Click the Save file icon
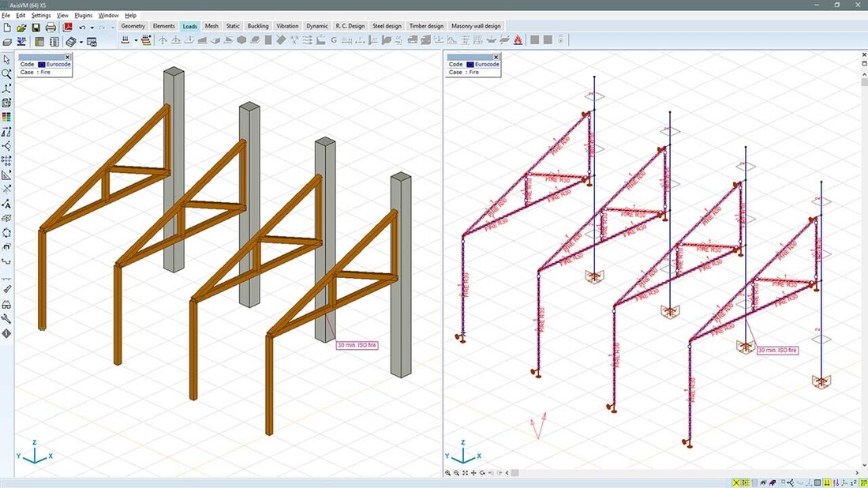Viewport: 868px width, 488px height. [36, 28]
